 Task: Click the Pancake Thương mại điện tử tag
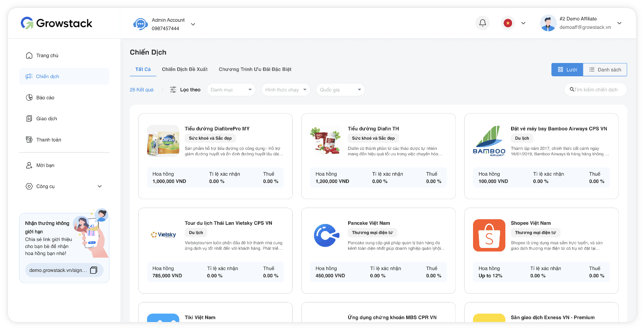372,232
